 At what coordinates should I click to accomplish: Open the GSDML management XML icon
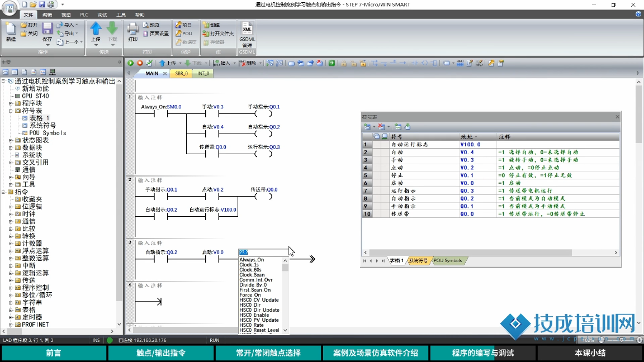(247, 28)
